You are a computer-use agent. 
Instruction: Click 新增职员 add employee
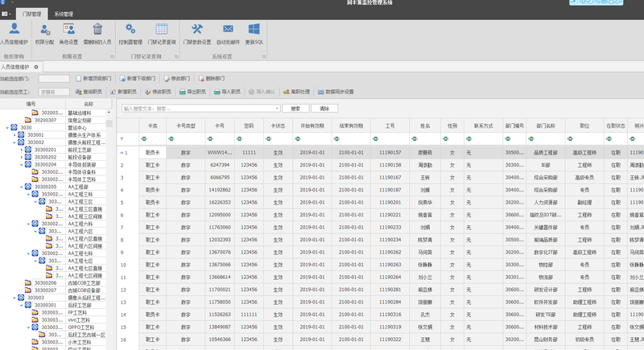[123, 92]
